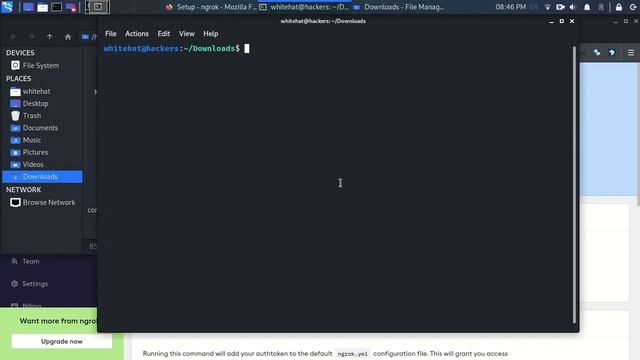
Task: Click the DEVICES sidebar heading
Action: click(x=20, y=53)
